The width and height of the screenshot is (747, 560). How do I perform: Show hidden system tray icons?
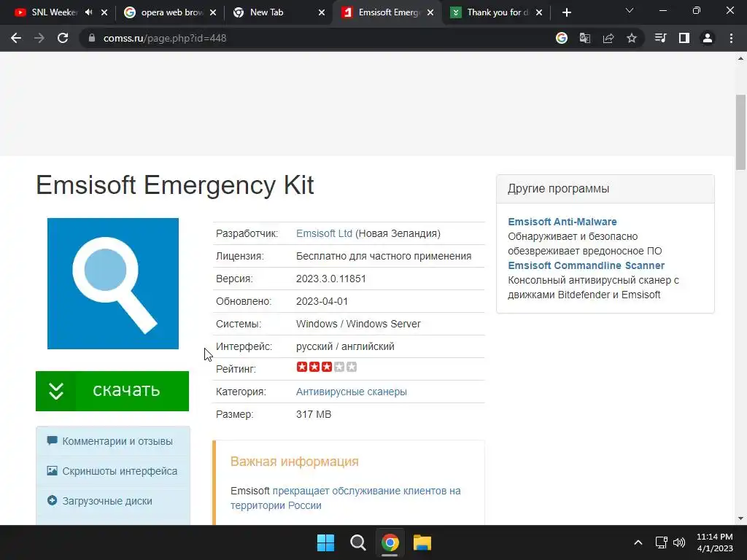[638, 542]
